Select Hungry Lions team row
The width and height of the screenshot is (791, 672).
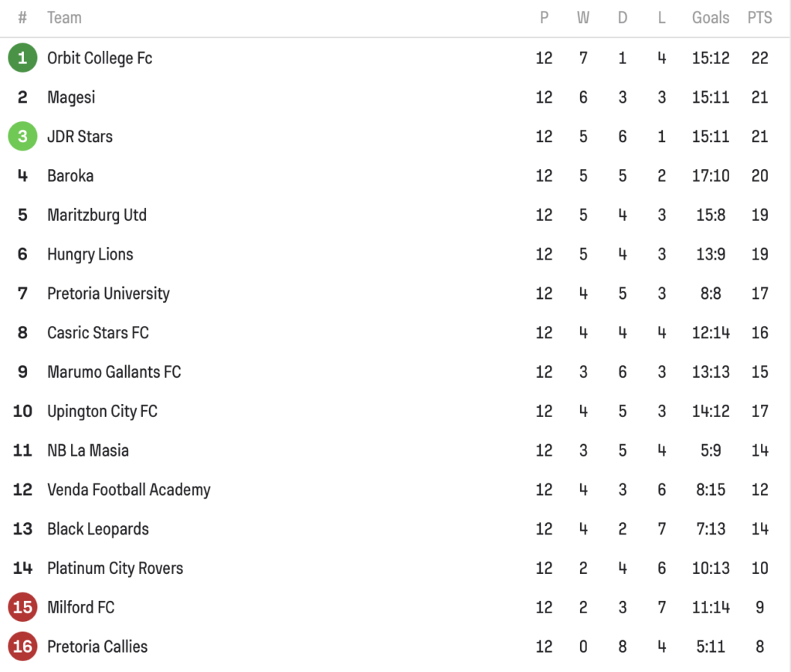pos(90,255)
